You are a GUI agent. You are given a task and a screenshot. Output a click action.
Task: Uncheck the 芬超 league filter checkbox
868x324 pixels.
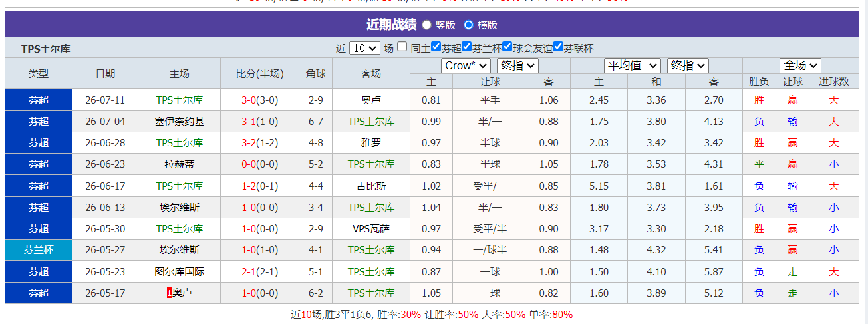click(x=436, y=47)
